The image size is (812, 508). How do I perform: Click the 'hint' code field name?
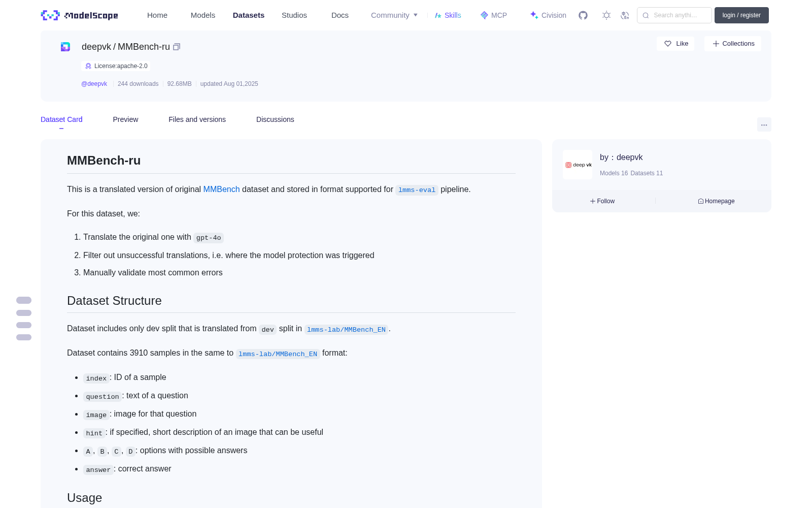(x=94, y=433)
